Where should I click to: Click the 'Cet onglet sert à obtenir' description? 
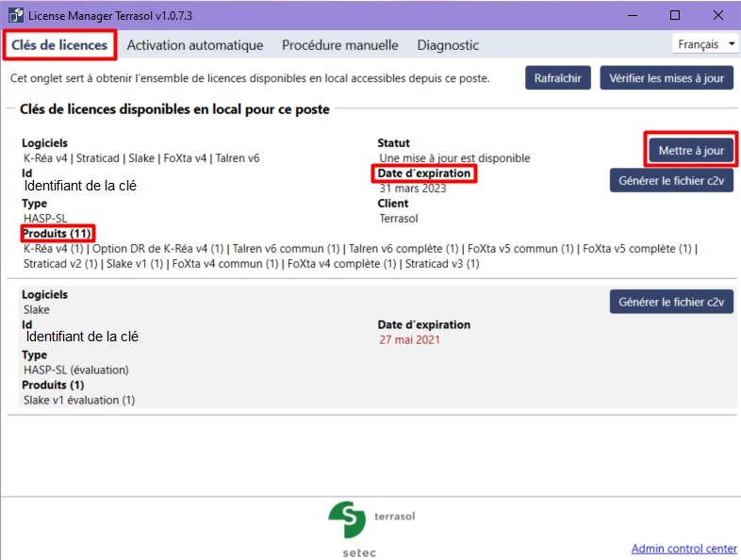[x=250, y=78]
